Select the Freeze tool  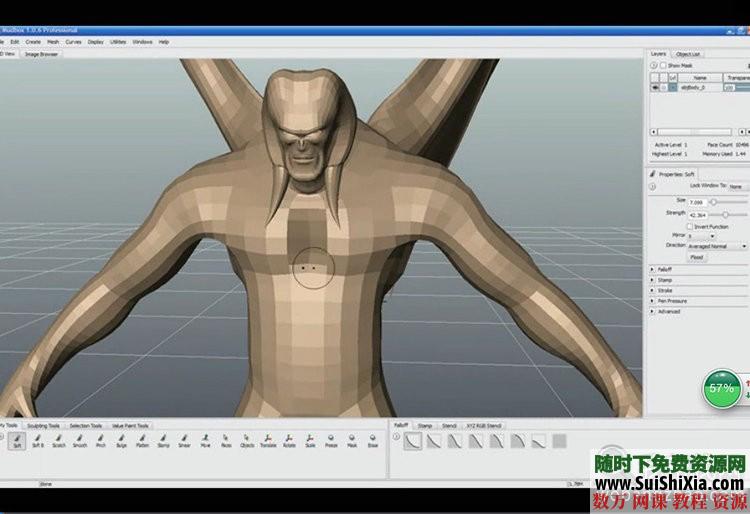click(x=331, y=440)
